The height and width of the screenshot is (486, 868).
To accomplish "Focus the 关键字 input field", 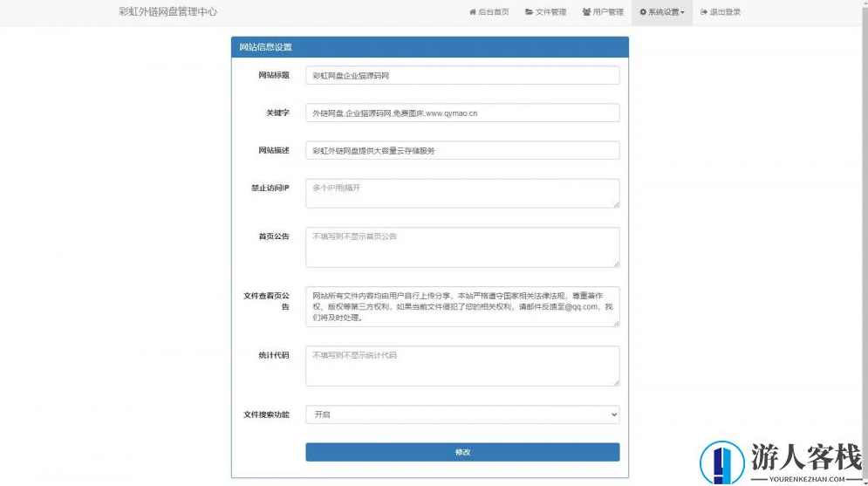I will tap(462, 113).
